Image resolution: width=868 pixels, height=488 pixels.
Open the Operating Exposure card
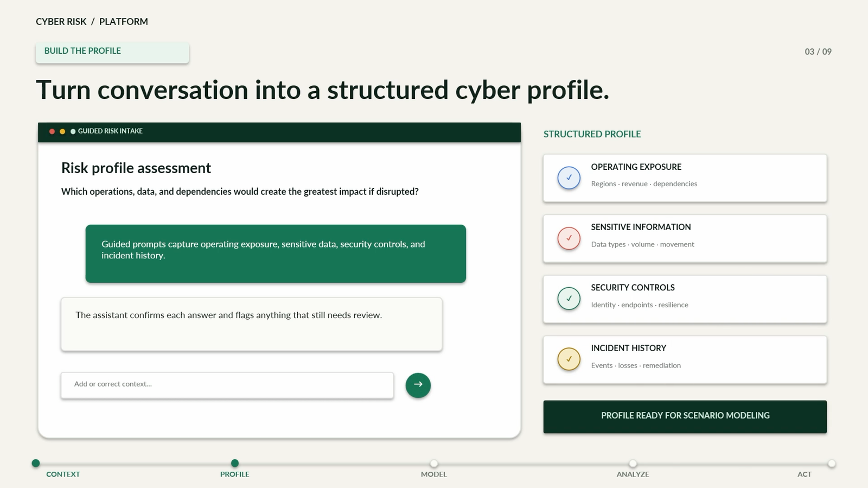(685, 178)
